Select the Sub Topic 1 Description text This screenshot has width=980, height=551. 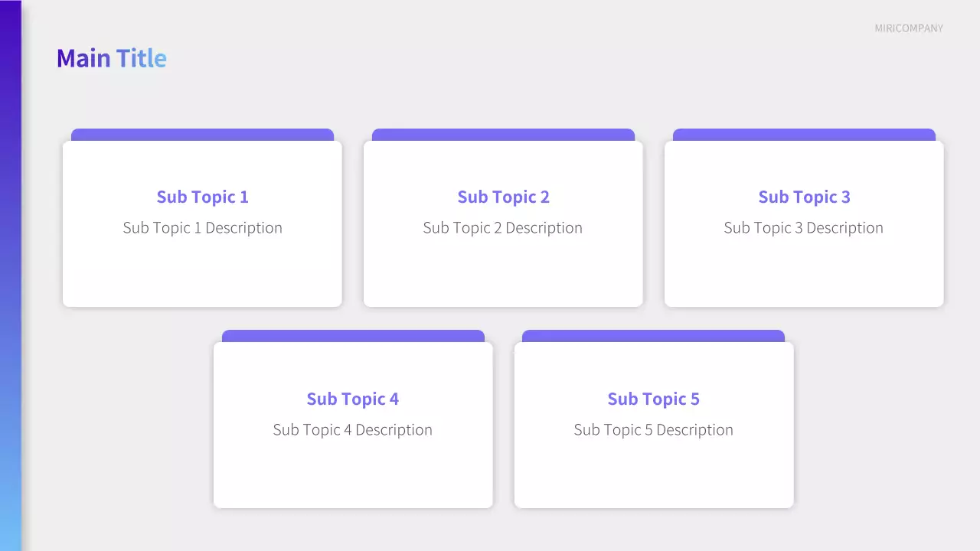(x=202, y=228)
